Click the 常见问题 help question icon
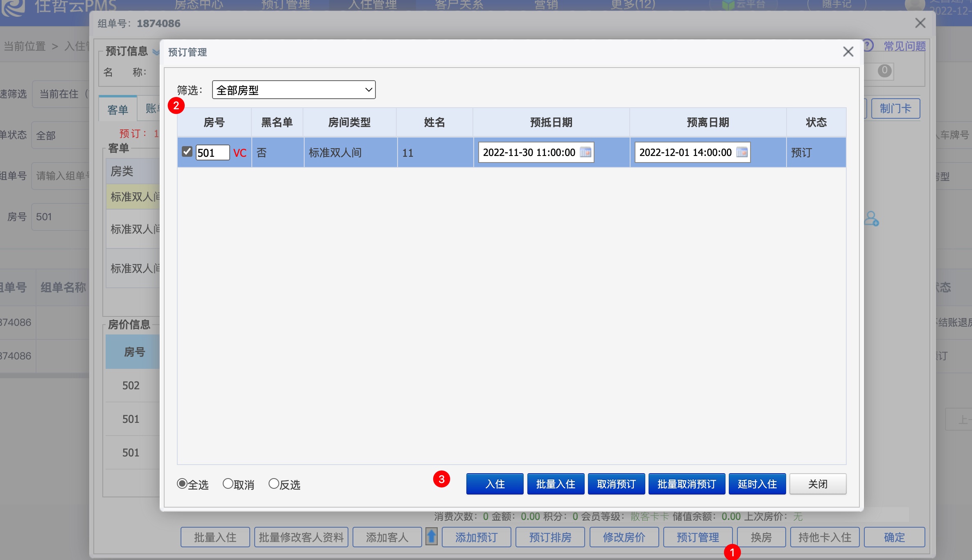 pyautogui.click(x=868, y=45)
